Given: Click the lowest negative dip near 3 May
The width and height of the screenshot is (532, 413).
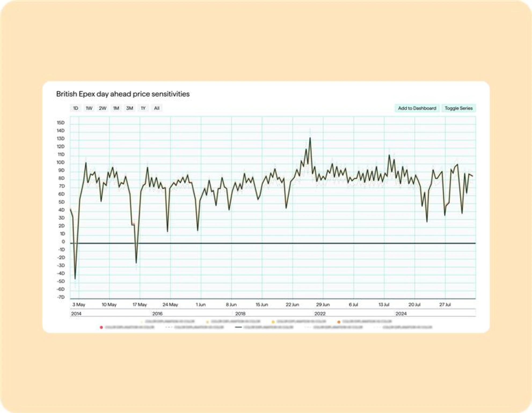Looking at the screenshot, I should click(x=75, y=278).
